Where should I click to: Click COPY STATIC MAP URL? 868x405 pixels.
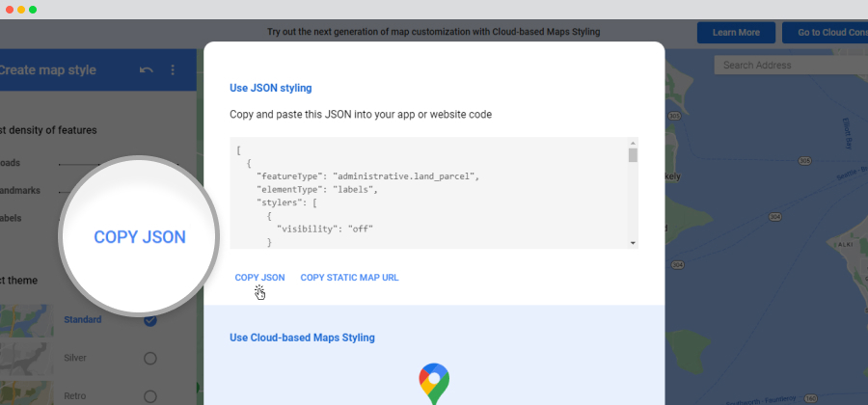(349, 278)
